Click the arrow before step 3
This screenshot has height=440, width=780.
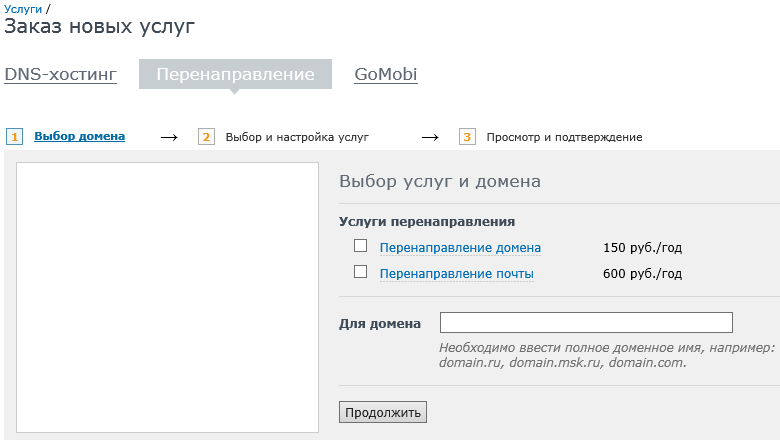pyautogui.click(x=430, y=137)
